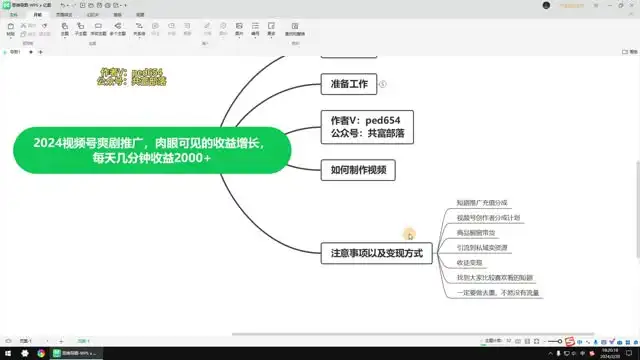This screenshot has width=640, height=360.
Task: Open the fourth ribbon tab
Action: pyautogui.click(x=93, y=15)
